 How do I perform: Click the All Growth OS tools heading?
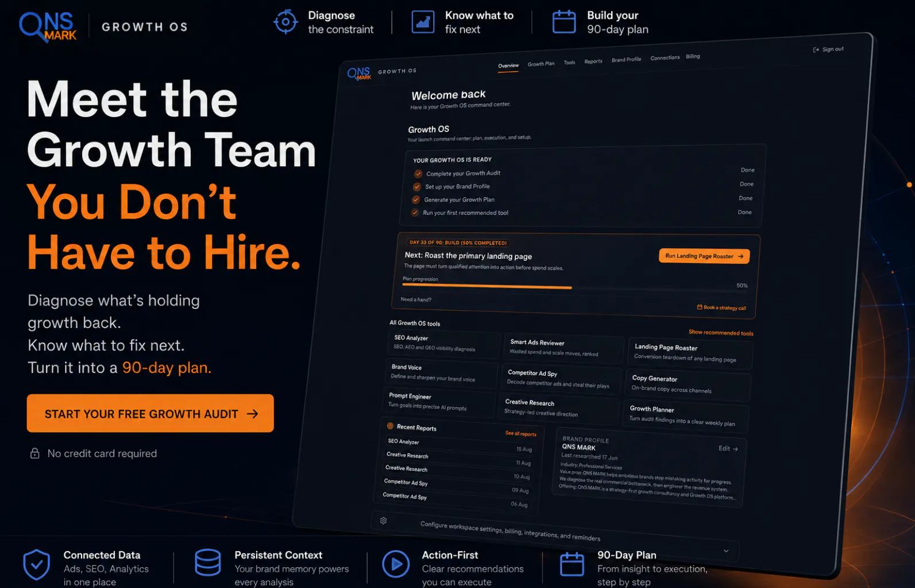[x=415, y=323]
